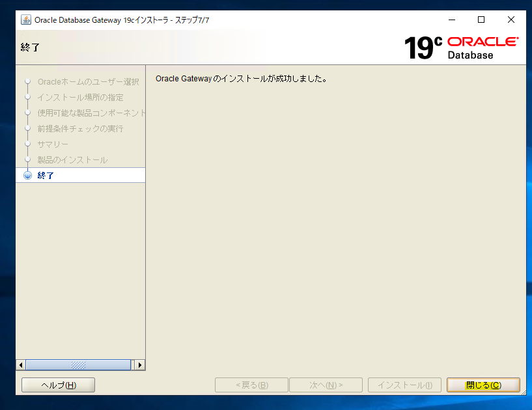Viewport: 532px width, 410px height.
Task: Maximize the installer window
Action: tap(481, 20)
